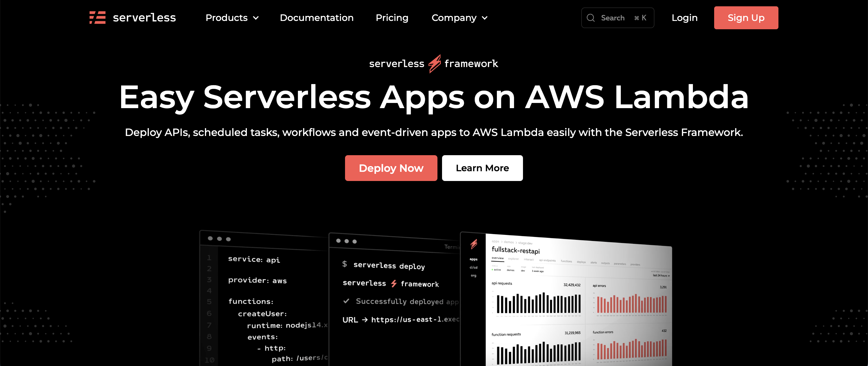Click the ⌘ K shortcut hint

640,18
